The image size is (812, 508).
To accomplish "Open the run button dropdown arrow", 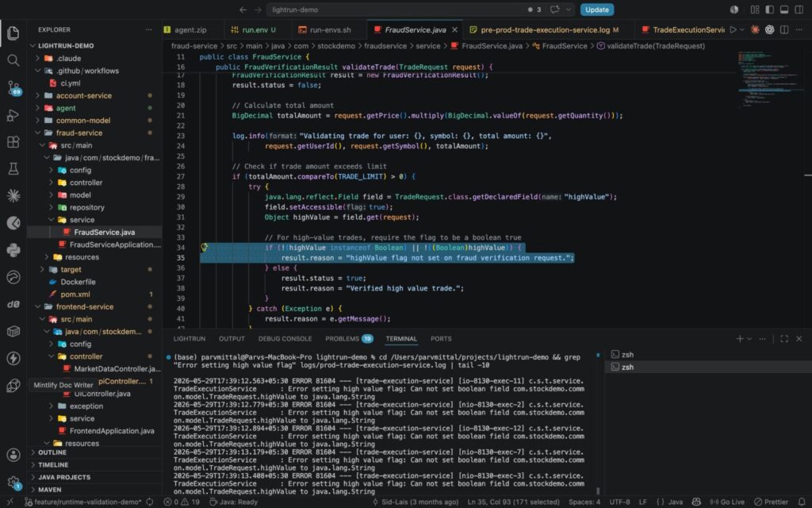I will (742, 29).
